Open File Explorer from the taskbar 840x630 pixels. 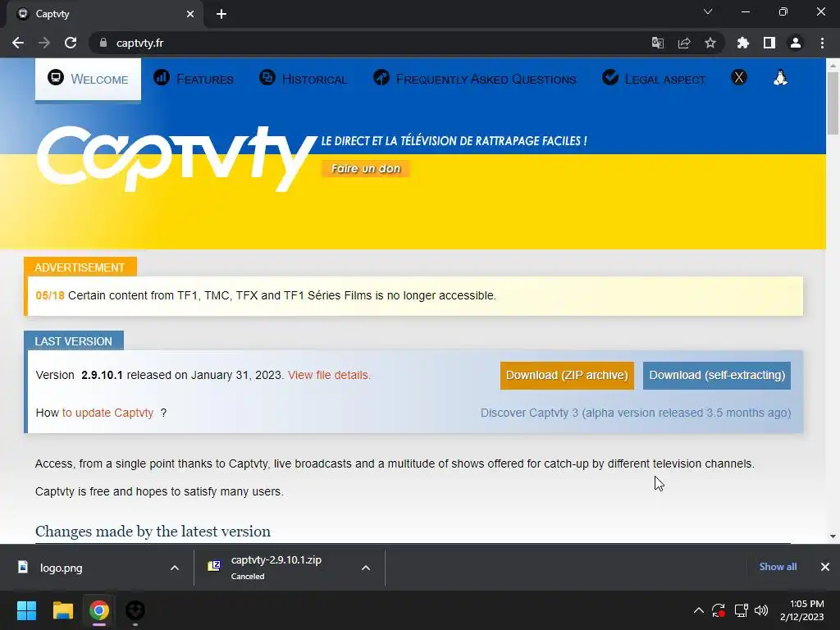[x=62, y=610]
